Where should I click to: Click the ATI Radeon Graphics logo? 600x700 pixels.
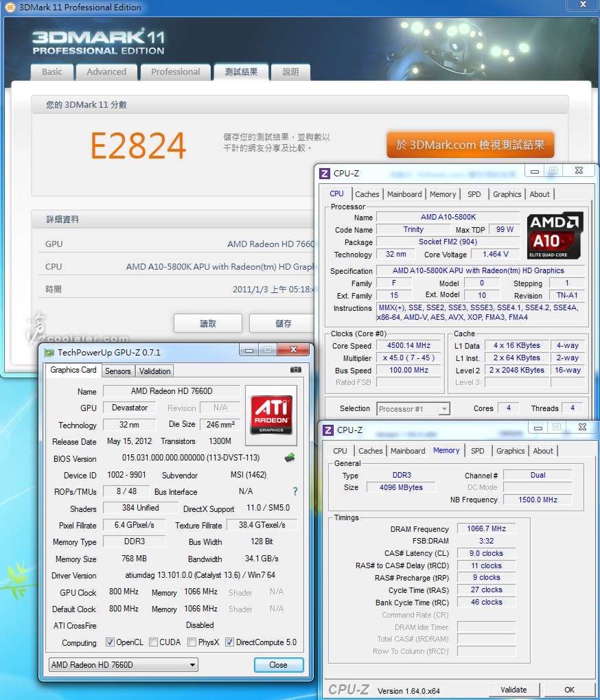coord(271,414)
